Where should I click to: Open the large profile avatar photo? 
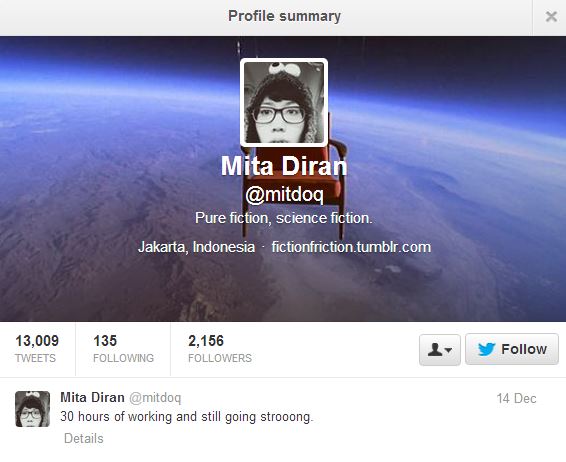tap(284, 103)
